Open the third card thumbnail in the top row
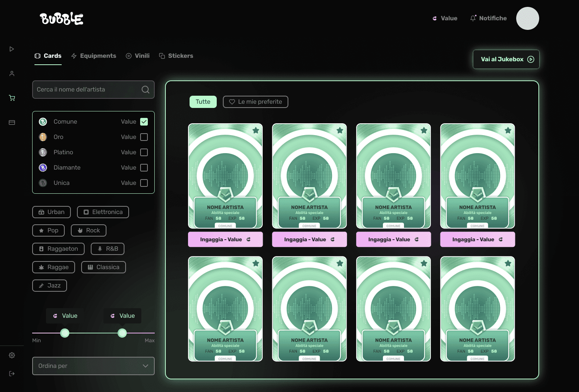The height and width of the screenshot is (392, 579). (x=393, y=176)
